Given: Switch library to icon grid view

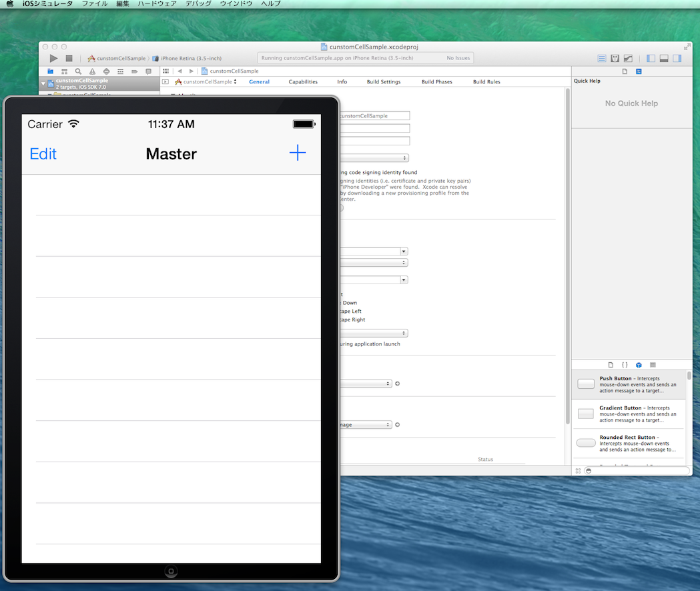Looking at the screenshot, I should [578, 470].
